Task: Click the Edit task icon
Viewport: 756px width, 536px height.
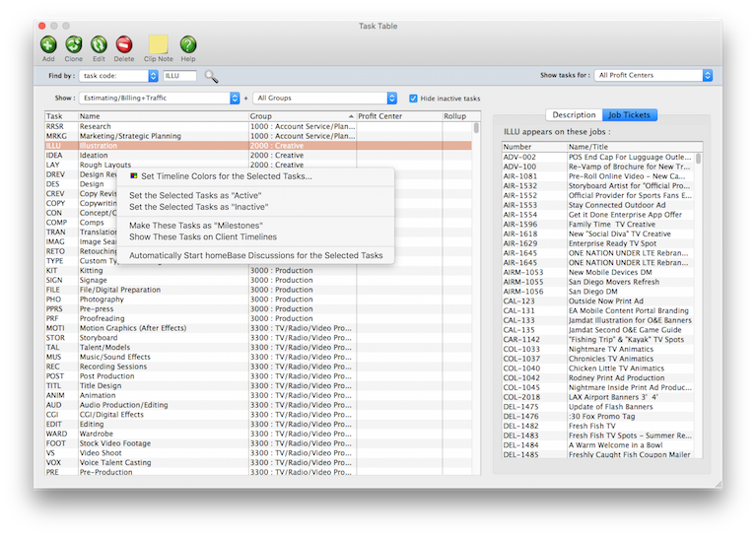Action: tap(99, 43)
